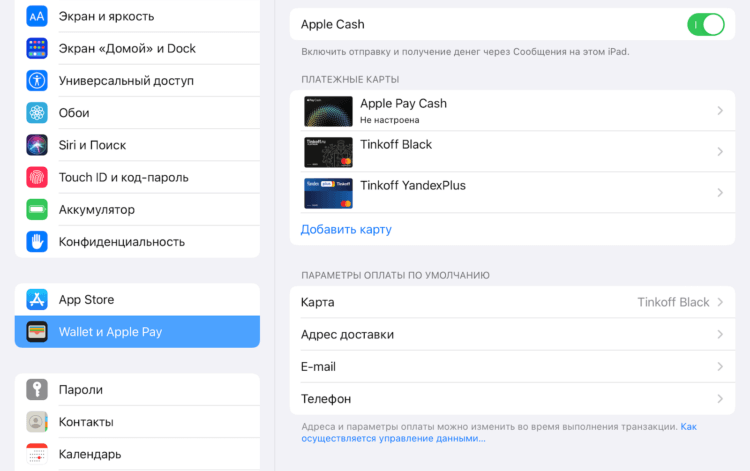Select the Apple Pay Cash card thumbnail
This screenshot has height=471, width=750.
[x=328, y=111]
